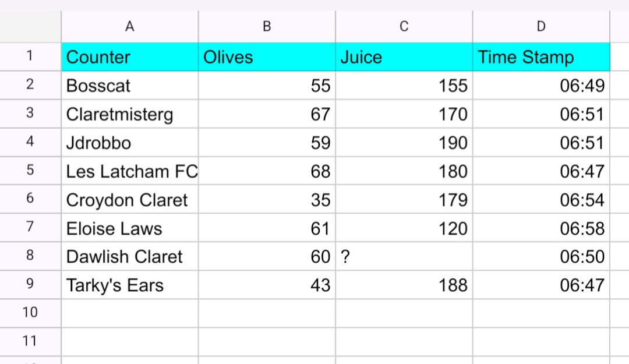Click Croydon Claret's Olives value 35
The image size is (629, 364).
(267, 200)
